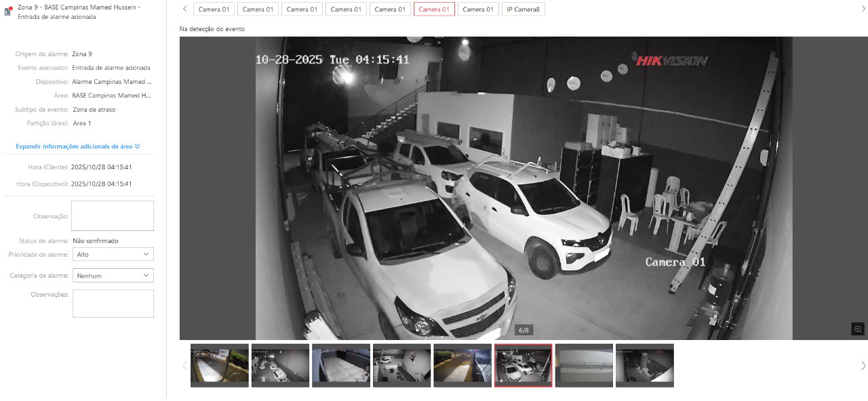
Task: Open the seventh thumbnail showing a gray wall
Action: click(x=584, y=365)
